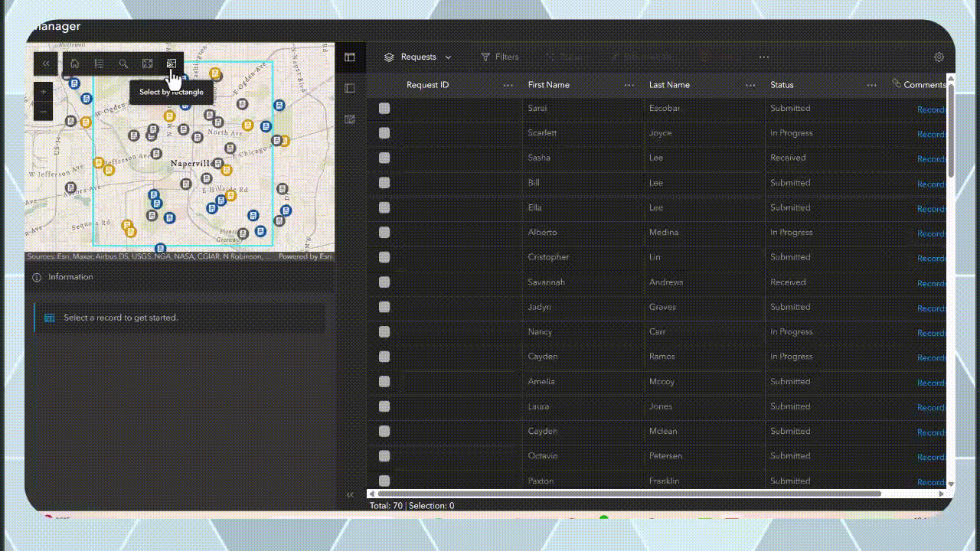Open the map legend list tool
The height and width of the screenshot is (551, 980).
pos(99,64)
